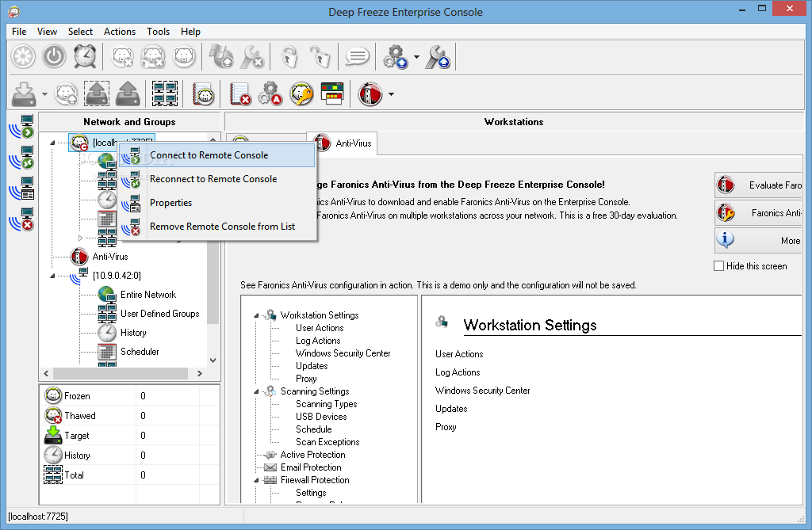Click sidebar Remote Console Properties icon
Viewport: 812px width, 530px height.
(21, 189)
